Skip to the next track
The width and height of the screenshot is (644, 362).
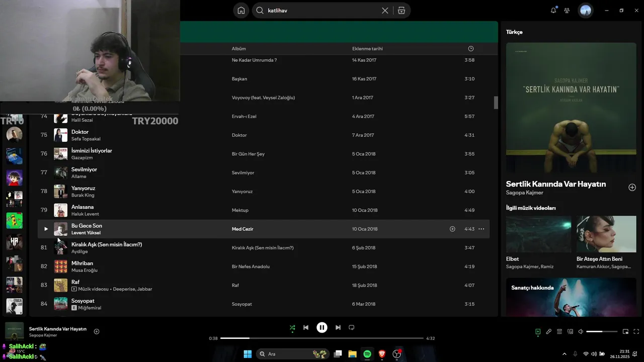[338, 327]
